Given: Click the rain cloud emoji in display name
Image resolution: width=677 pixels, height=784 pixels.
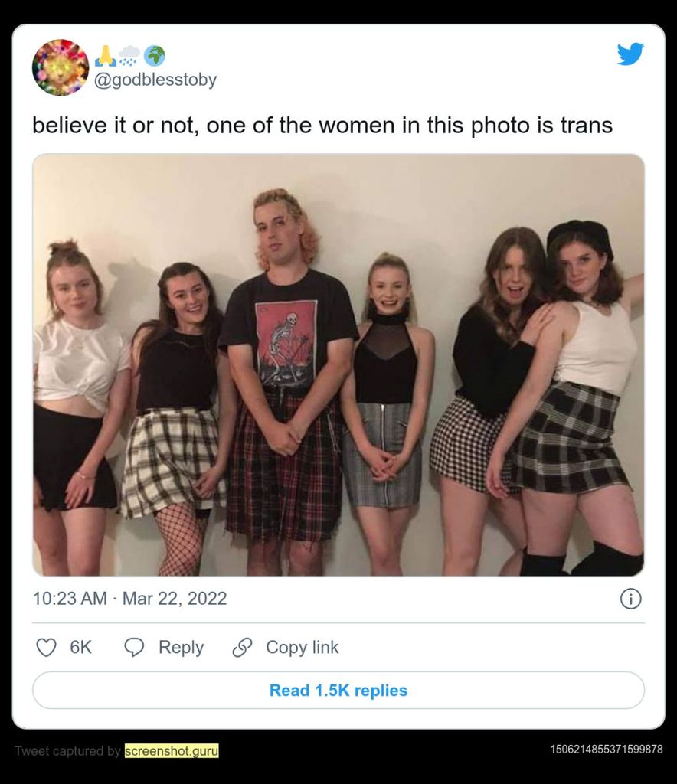Looking at the screenshot, I should coord(129,56).
